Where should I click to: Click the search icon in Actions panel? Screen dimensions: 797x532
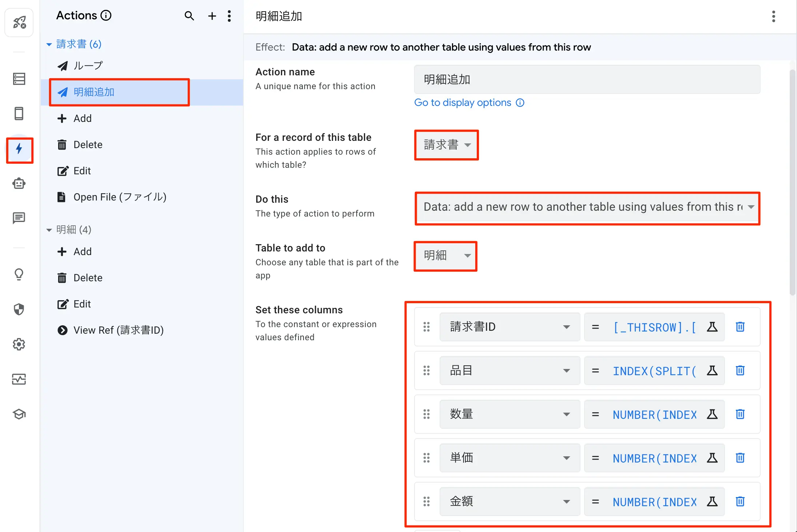189,16
